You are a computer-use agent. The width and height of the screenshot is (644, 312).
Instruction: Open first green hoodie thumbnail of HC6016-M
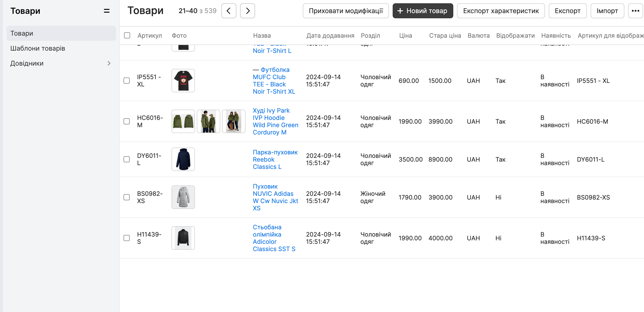coord(183,121)
